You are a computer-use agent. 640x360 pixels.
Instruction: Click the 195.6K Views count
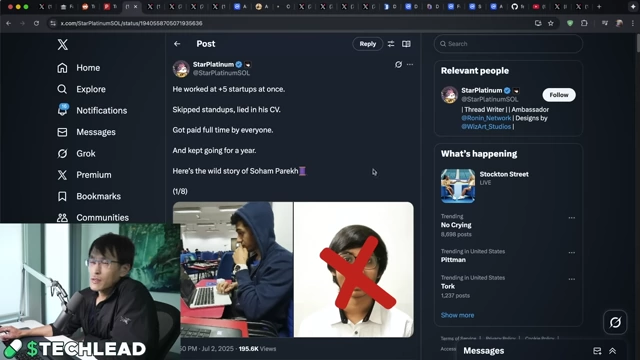point(257,349)
